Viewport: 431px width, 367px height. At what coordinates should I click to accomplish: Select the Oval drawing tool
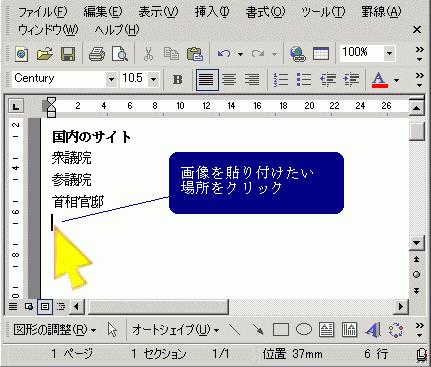coord(304,330)
